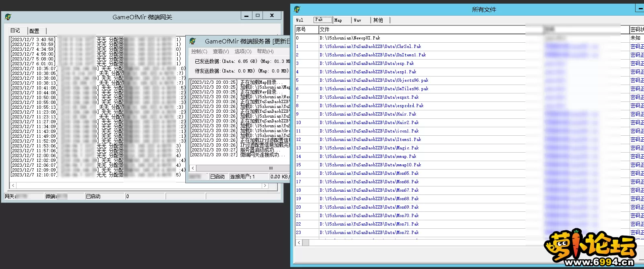Switch to the 日记 tab in gateway window

[15, 31]
